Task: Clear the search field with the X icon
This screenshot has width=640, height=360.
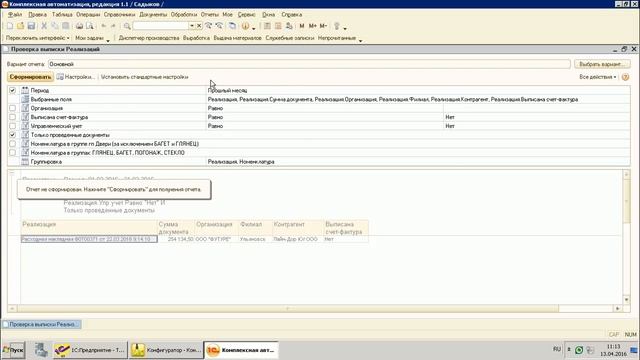Action: click(x=199, y=26)
